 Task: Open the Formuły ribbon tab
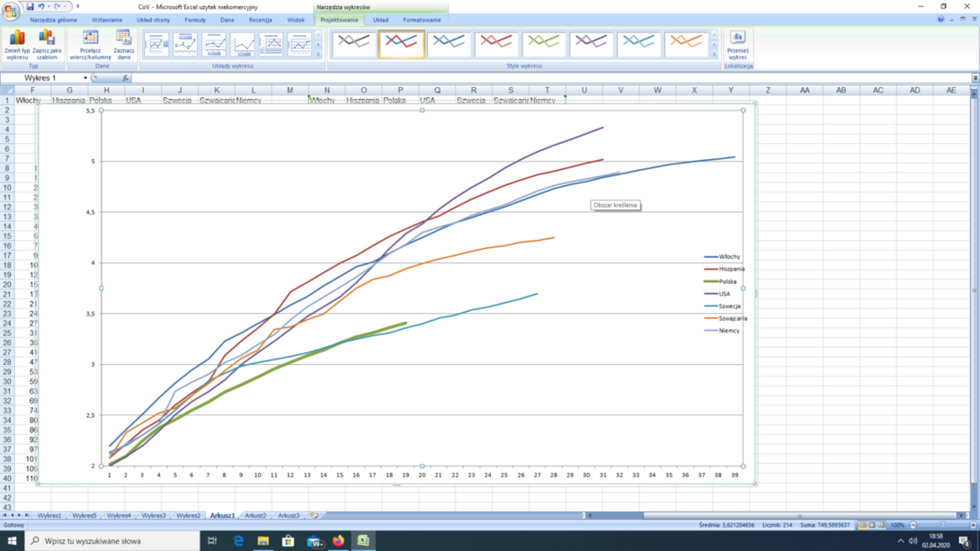click(x=195, y=20)
